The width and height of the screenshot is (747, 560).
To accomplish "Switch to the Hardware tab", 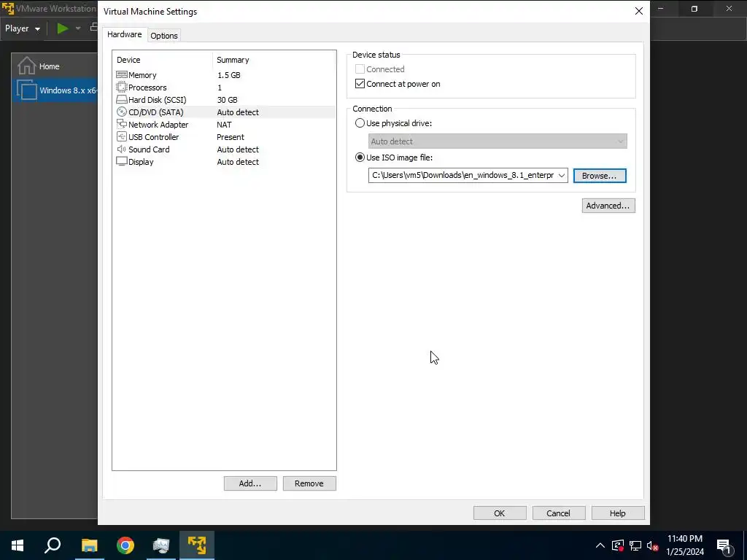I will 124,34.
